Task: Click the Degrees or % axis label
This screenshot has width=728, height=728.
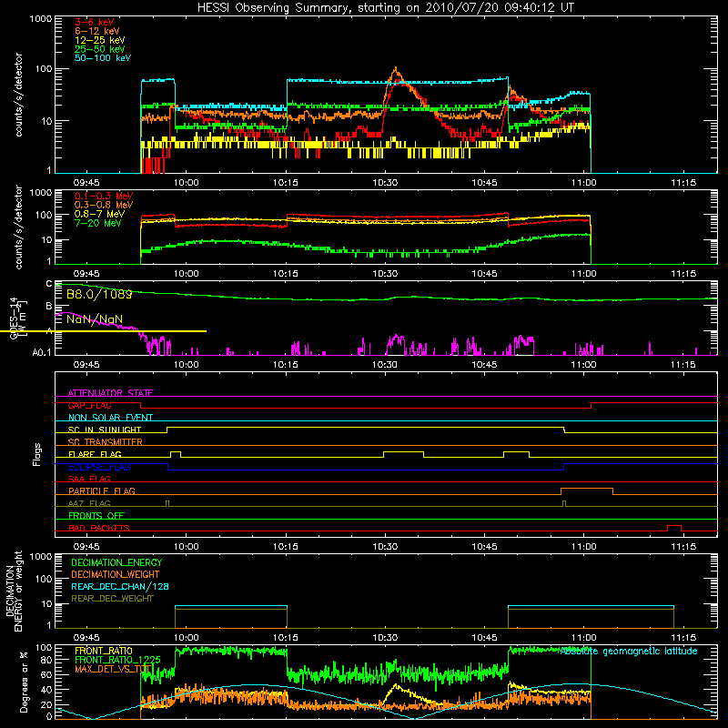Action: (24, 682)
